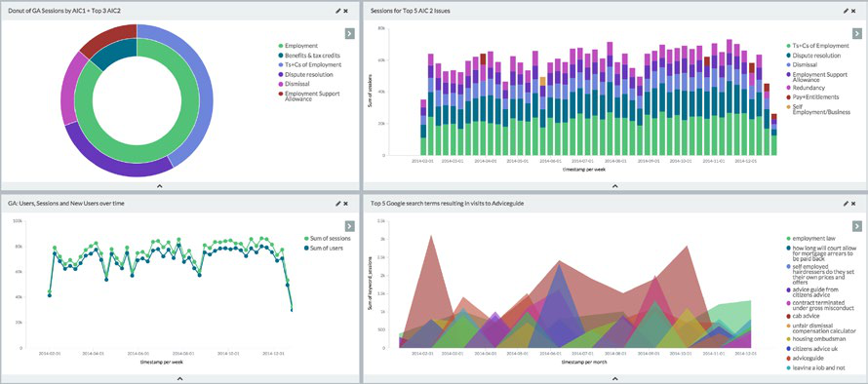
Task: Edit the GA Users, Sessions and New Users panel
Action: tap(337, 204)
